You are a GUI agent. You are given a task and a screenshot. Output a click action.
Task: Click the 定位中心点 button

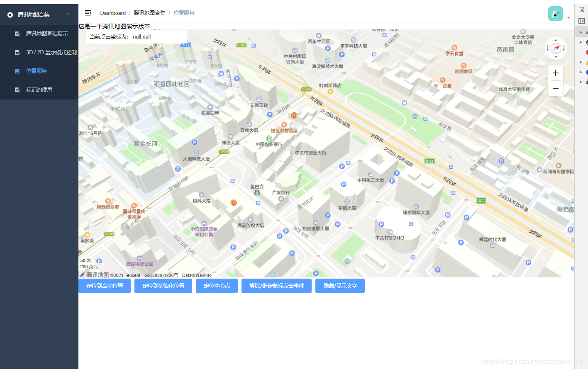[217, 286]
